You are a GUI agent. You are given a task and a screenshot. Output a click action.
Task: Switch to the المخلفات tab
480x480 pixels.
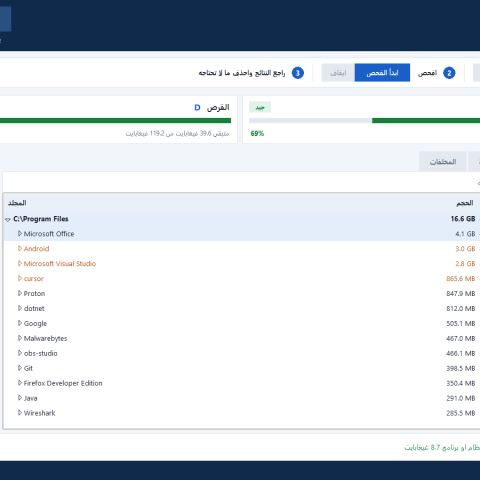coord(443,162)
